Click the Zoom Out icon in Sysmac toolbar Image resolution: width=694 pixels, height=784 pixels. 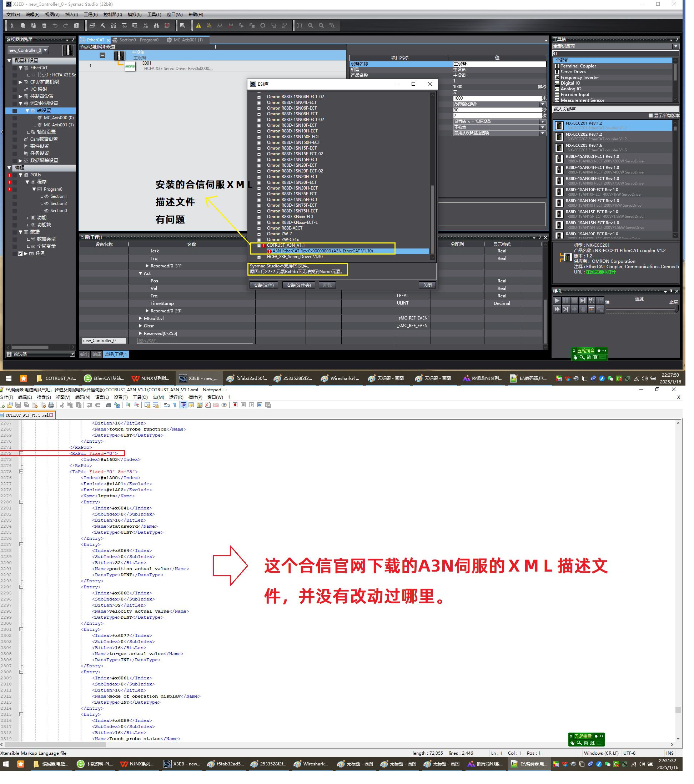click(x=321, y=26)
